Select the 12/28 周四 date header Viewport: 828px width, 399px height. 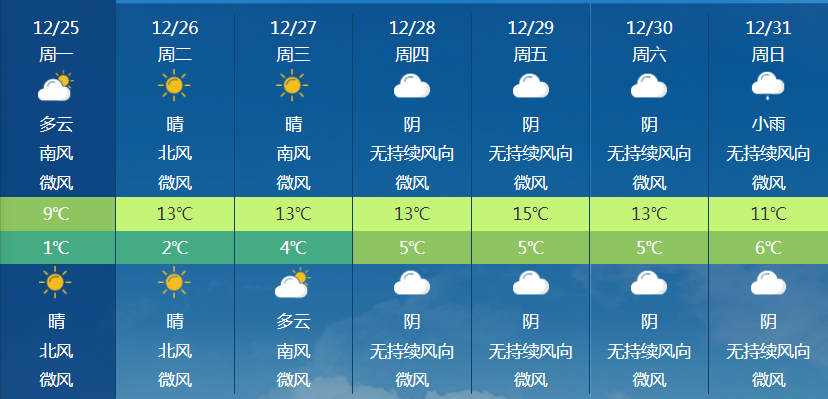point(412,41)
